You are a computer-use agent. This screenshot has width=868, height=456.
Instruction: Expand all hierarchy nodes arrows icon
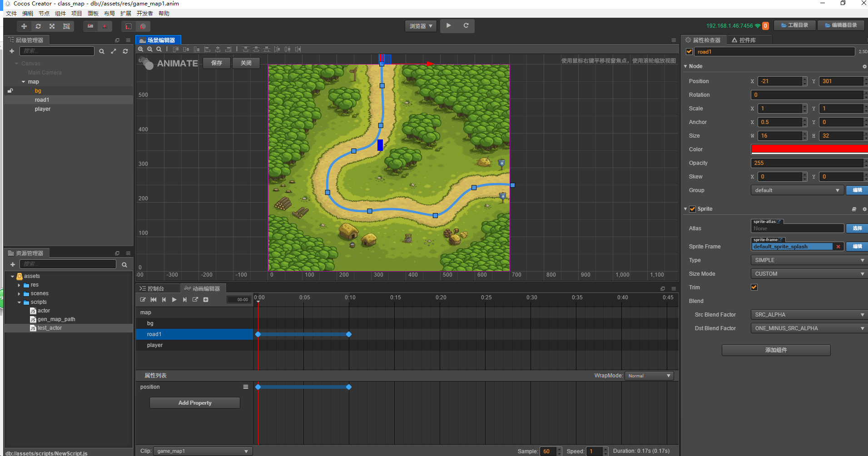pyautogui.click(x=114, y=51)
